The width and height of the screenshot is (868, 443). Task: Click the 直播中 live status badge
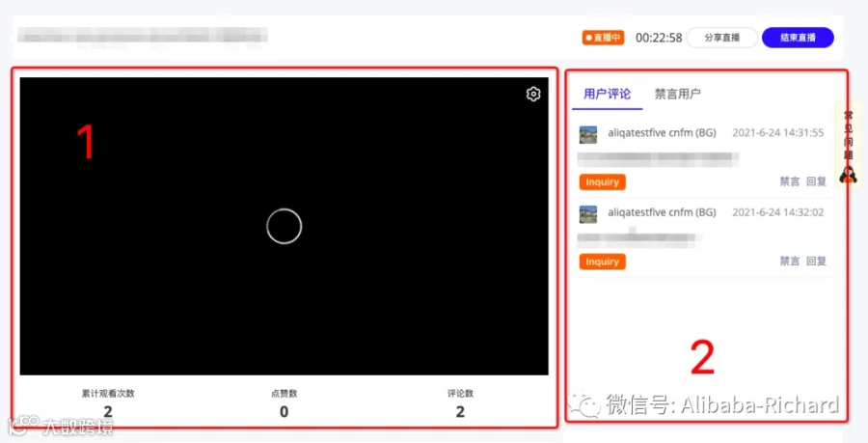click(603, 38)
